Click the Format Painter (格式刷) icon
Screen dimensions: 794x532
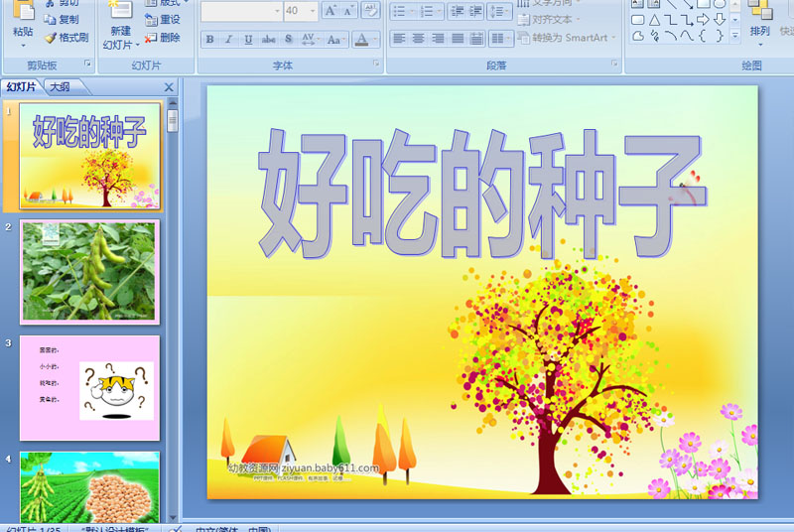pos(50,38)
